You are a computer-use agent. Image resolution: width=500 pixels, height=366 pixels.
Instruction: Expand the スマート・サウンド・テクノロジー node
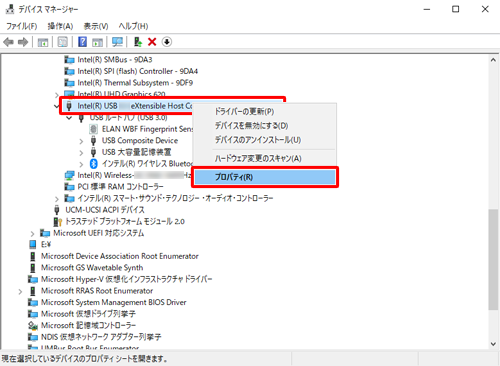click(x=57, y=199)
